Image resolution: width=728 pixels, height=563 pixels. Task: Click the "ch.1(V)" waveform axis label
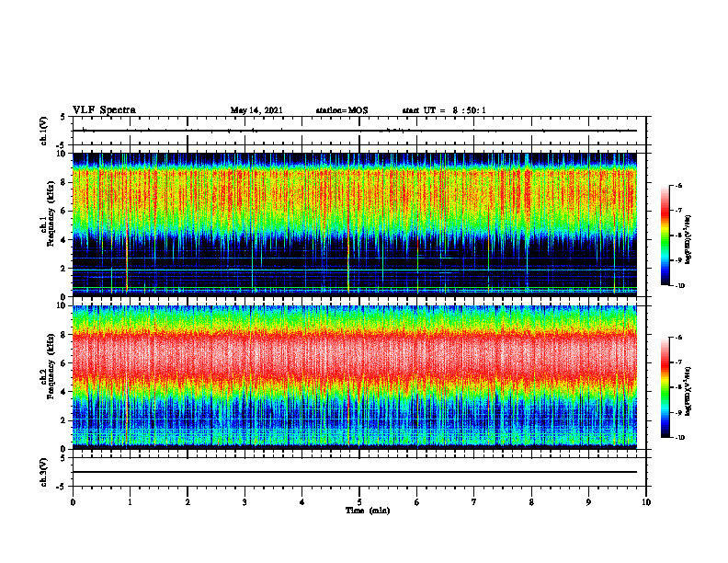coord(44,131)
